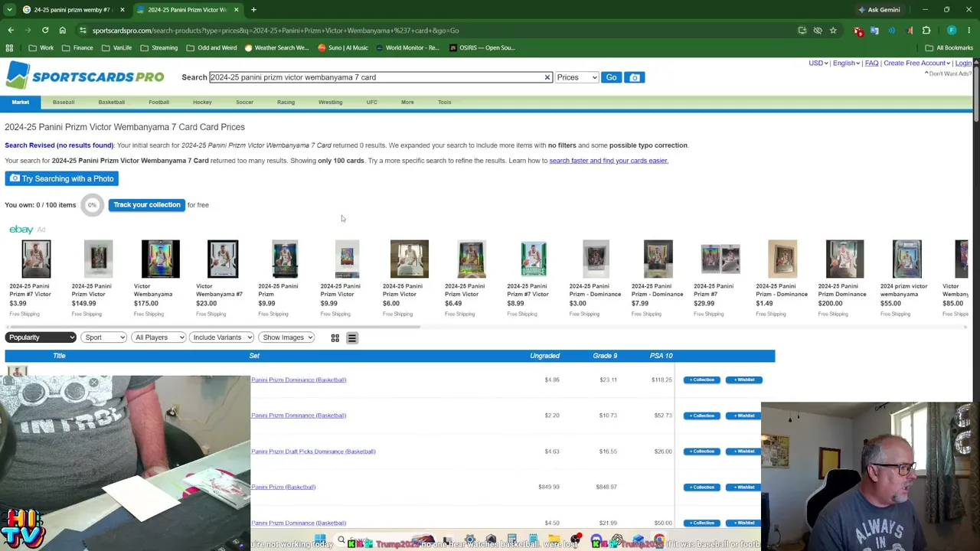Image resolution: width=980 pixels, height=551 pixels.
Task: Close the webcam overlay with the X
Action: pyautogui.click(x=93, y=383)
